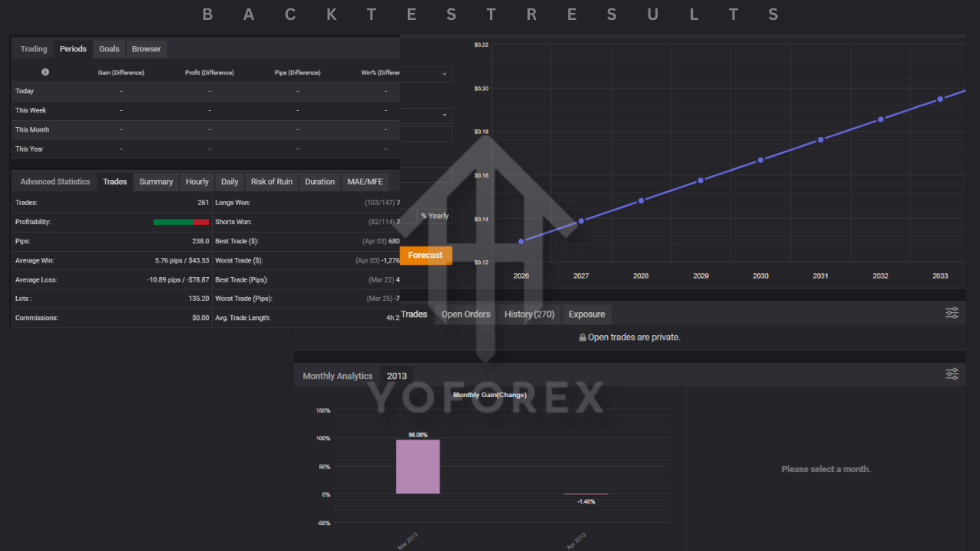Viewport: 980px width, 551px height.
Task: Expand the second dropdown arrow below Win% column
Action: pyautogui.click(x=445, y=116)
